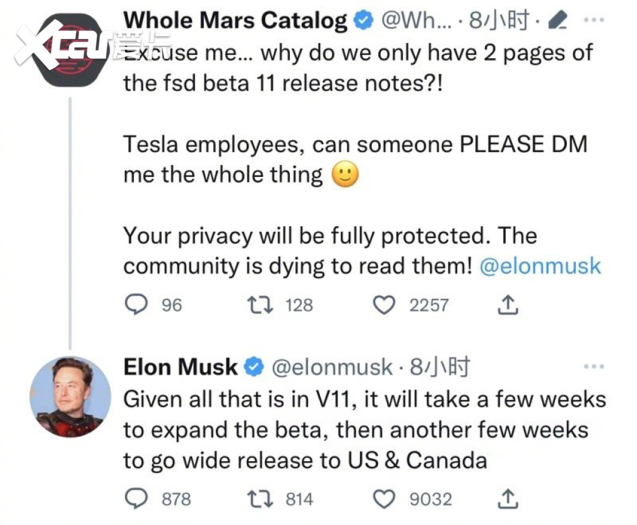View Whole Mars Catalog avatar
Screen dimensions: 637x525
(x=70, y=50)
